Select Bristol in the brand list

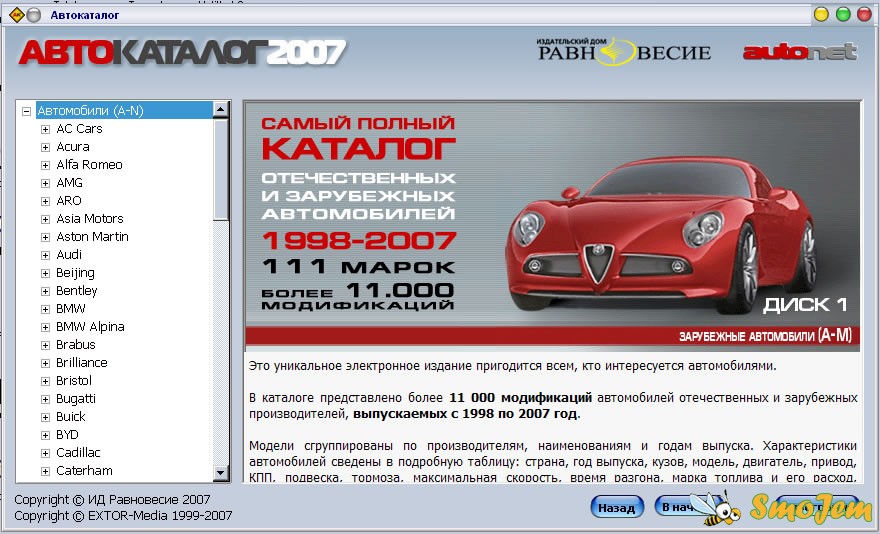point(74,381)
